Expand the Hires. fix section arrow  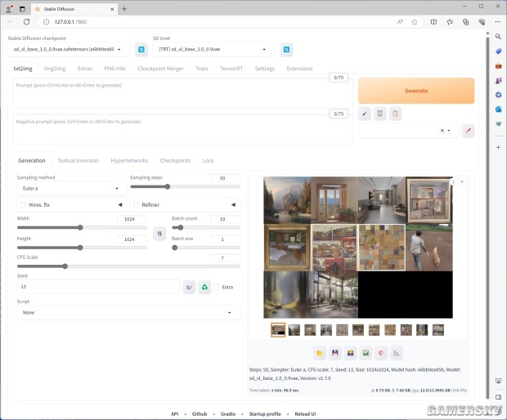[120, 205]
